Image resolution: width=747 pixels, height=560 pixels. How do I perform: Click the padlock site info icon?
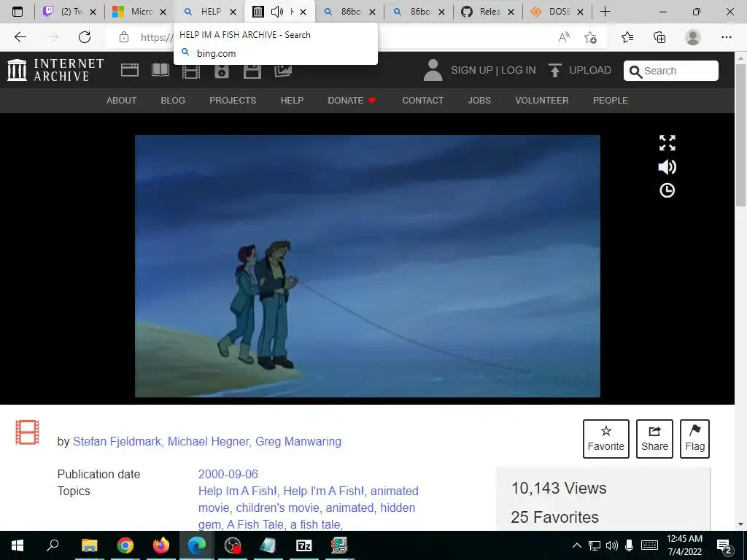[124, 37]
